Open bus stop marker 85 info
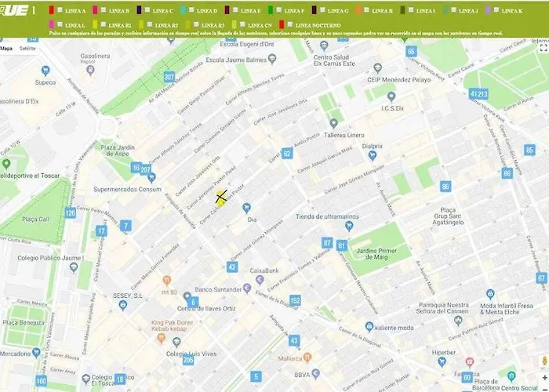Image resolution: width=549 pixels, height=392 pixels. pos(529,151)
